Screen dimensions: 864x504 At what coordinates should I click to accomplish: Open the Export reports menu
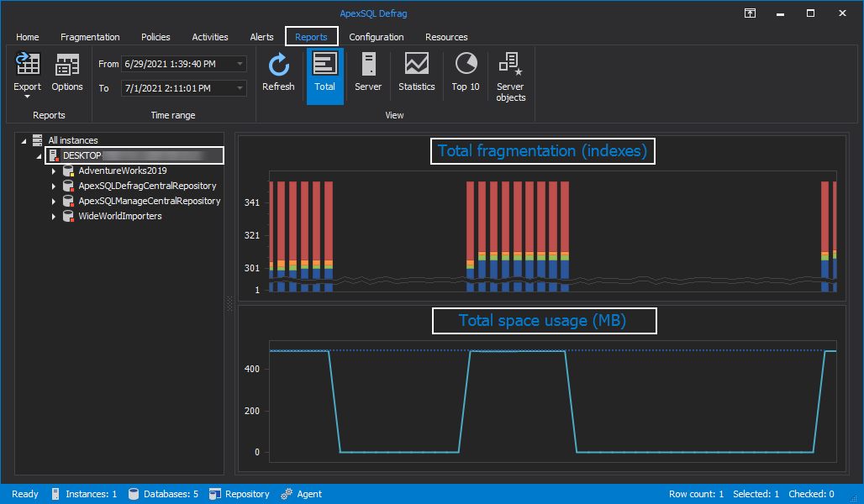(x=27, y=76)
